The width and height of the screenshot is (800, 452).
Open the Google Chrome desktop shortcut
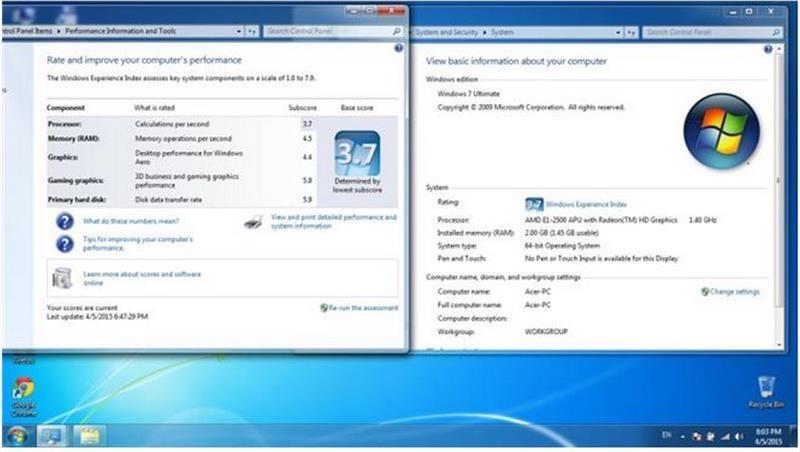click(23, 396)
